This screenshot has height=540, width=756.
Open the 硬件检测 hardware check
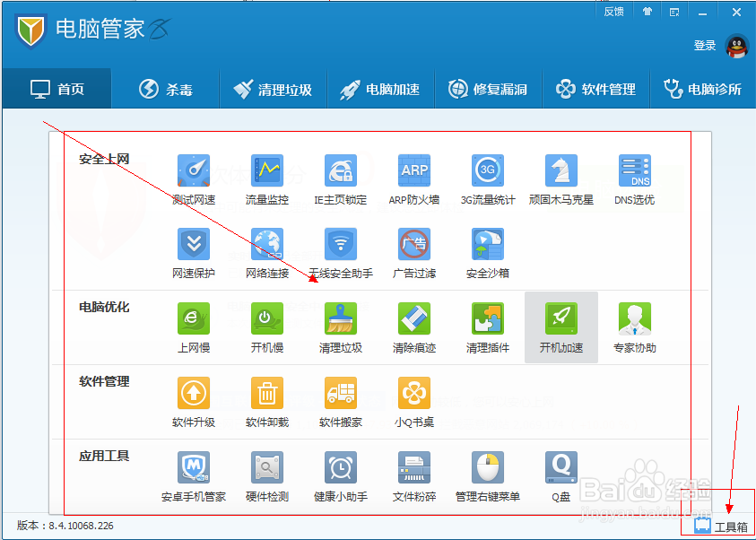point(267,477)
